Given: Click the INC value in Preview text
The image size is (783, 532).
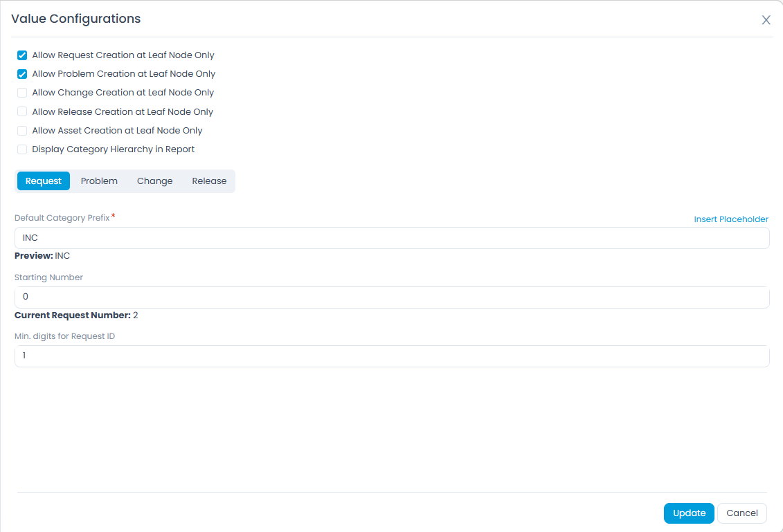Looking at the screenshot, I should point(62,255).
